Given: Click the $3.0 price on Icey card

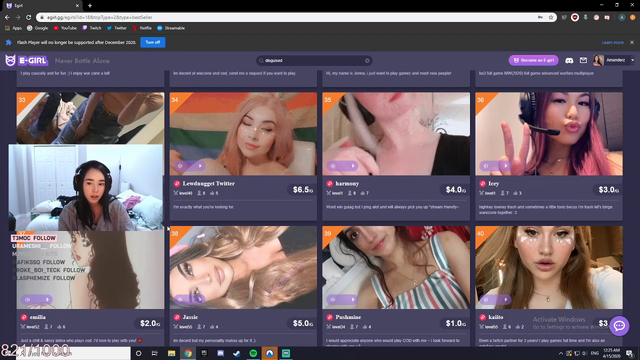Looking at the screenshot, I should point(608,190).
